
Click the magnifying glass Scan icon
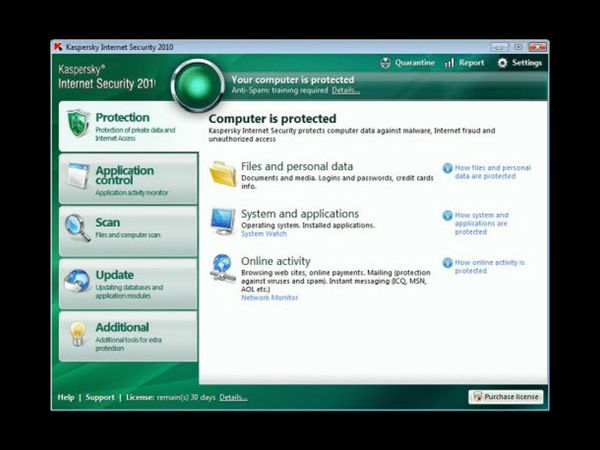click(78, 228)
